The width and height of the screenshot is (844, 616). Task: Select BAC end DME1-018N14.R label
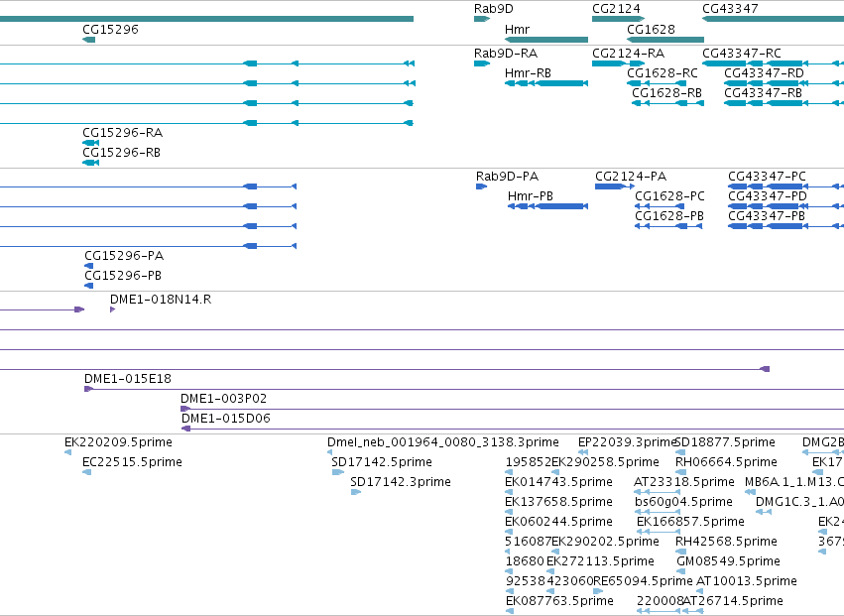161,300
